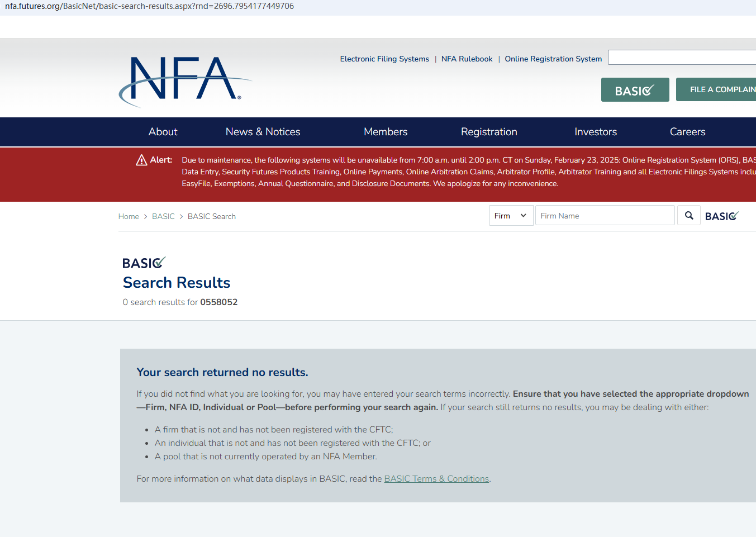The image size is (756, 537).
Task: Click 'A pool that is not currently operated' bullet
Action: 266,457
